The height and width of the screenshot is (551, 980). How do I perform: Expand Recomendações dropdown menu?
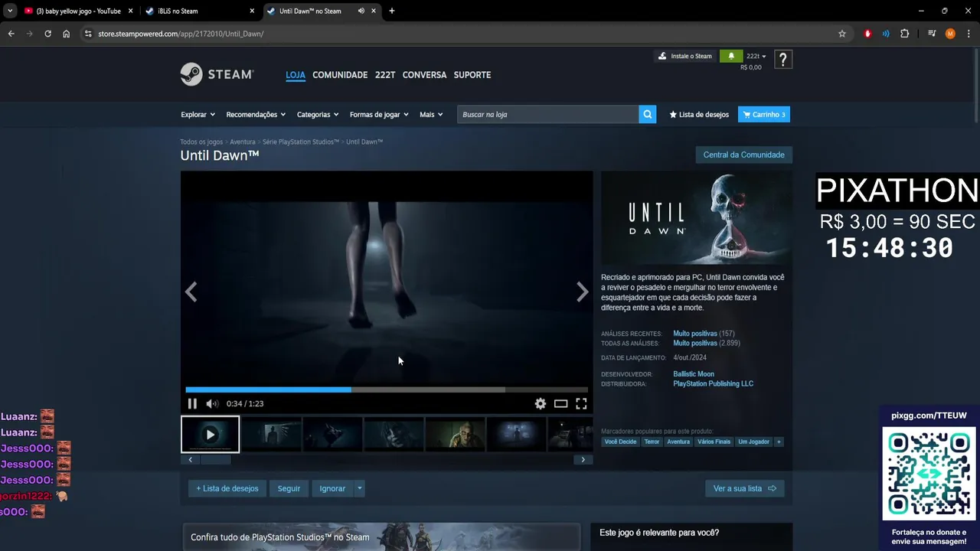coord(256,114)
